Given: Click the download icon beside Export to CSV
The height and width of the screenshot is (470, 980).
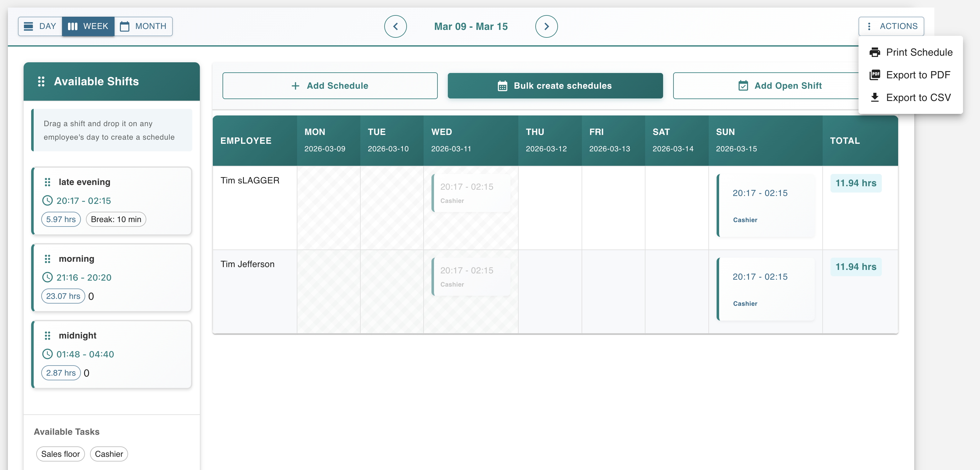Looking at the screenshot, I should (x=875, y=97).
